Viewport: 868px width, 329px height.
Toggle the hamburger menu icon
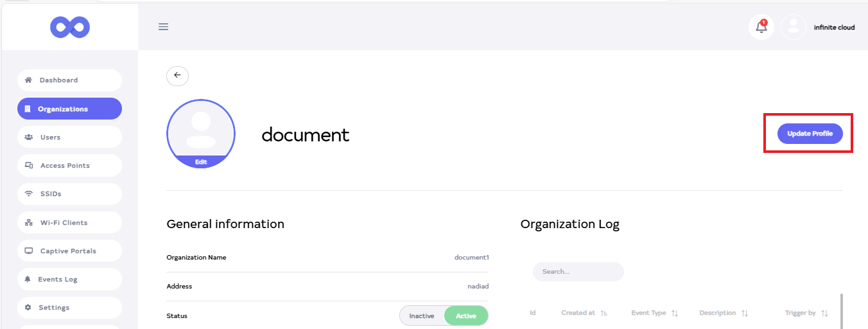tap(164, 27)
